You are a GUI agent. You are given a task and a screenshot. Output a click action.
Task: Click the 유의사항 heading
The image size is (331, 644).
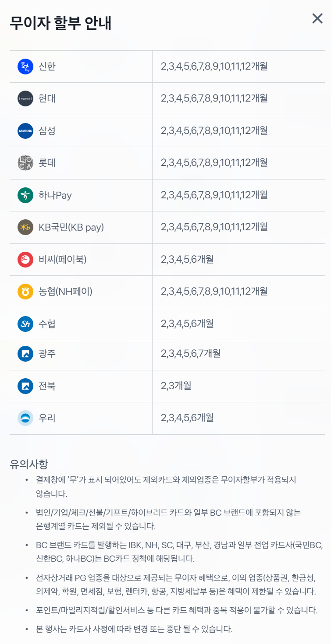click(x=29, y=464)
